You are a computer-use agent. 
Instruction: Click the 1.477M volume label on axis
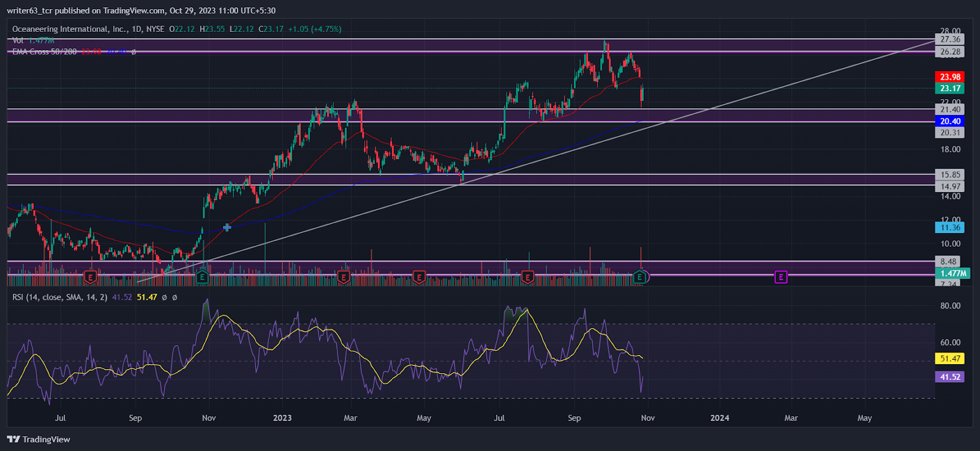pyautogui.click(x=952, y=274)
